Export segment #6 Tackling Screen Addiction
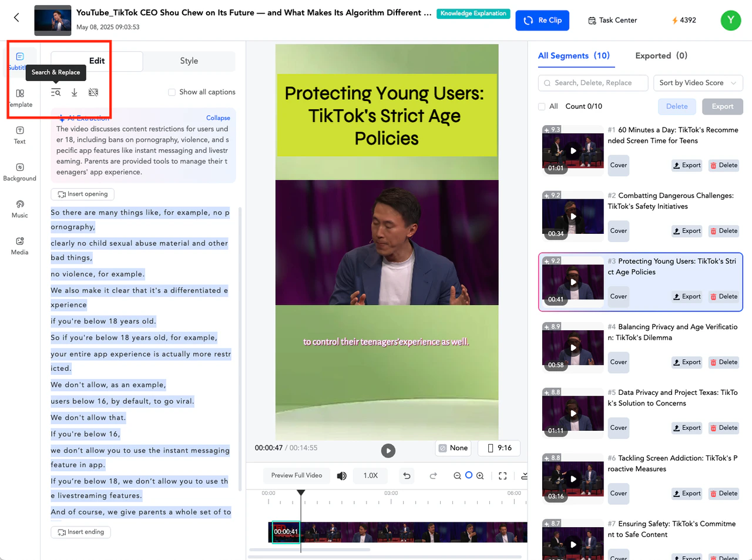 pos(687,494)
